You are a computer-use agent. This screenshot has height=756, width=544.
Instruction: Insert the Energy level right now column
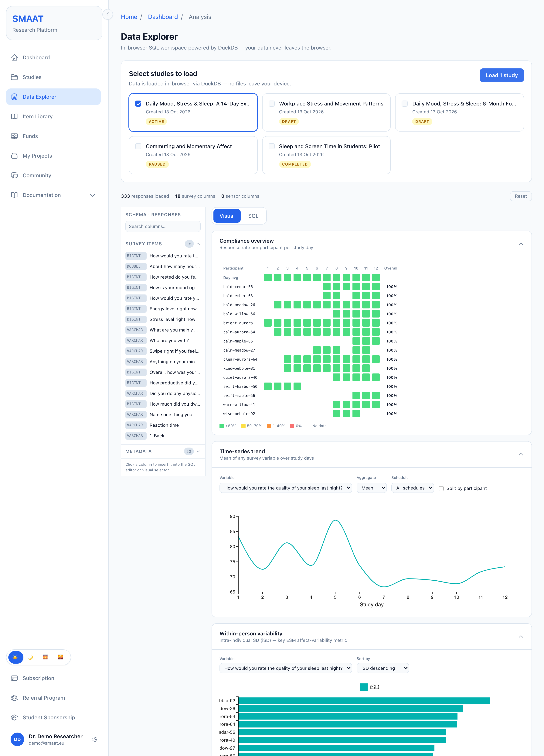point(163,309)
